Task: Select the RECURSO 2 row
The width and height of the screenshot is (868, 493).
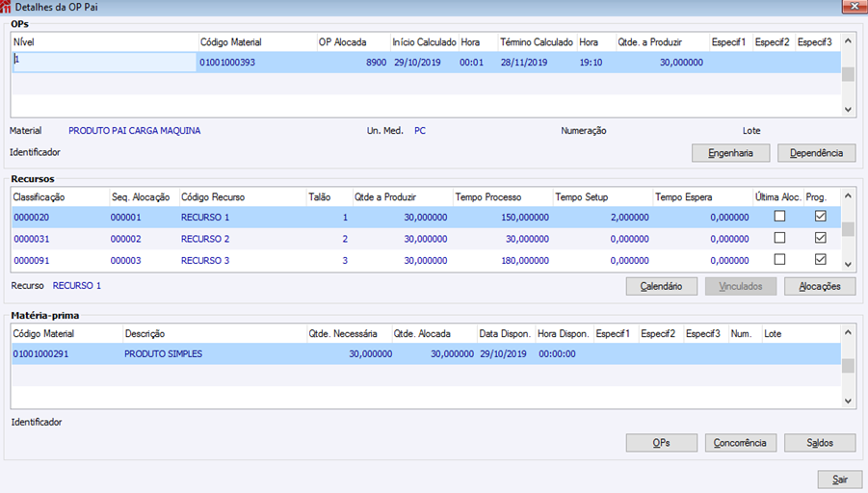Action: (x=426, y=239)
